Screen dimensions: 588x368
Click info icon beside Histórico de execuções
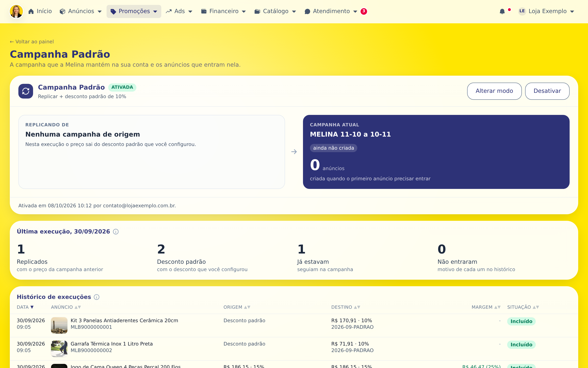click(x=97, y=297)
